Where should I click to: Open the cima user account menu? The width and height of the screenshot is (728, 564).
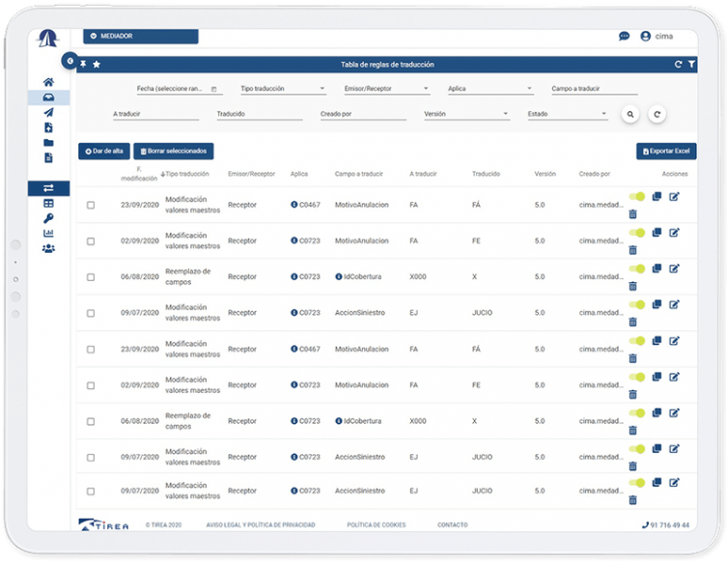point(657,37)
